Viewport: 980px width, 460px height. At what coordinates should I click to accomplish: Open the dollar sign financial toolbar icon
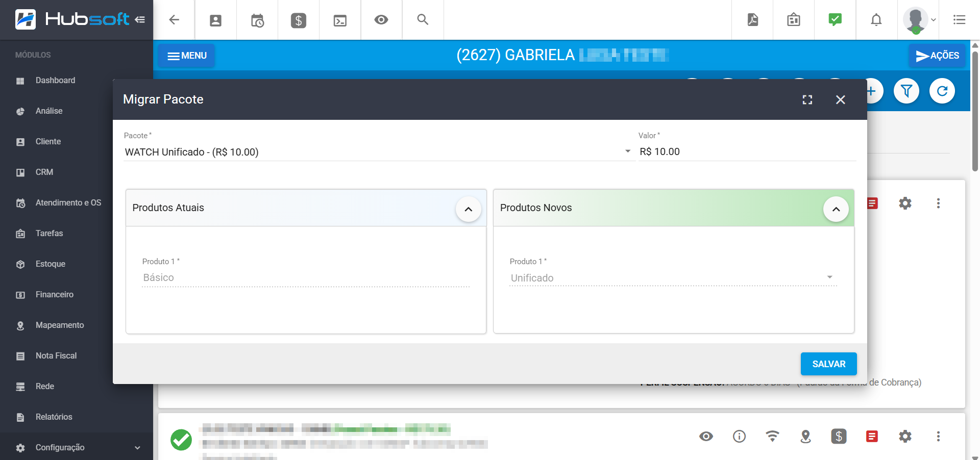coord(299,20)
